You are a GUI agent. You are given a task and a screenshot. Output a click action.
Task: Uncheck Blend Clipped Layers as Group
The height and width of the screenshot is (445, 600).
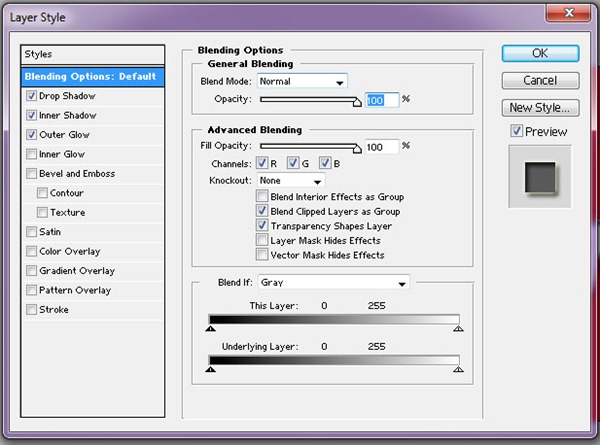tap(262, 211)
